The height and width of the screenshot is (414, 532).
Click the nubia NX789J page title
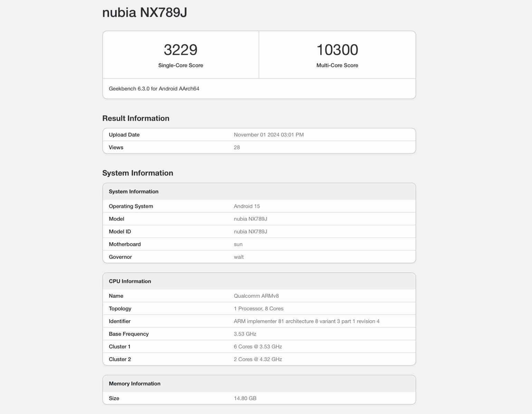(145, 12)
